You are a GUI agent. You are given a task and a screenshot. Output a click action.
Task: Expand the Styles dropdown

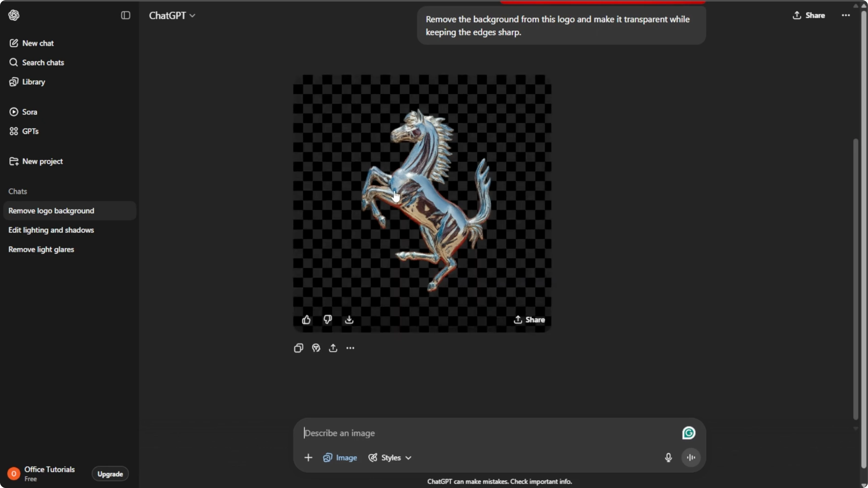pyautogui.click(x=390, y=458)
